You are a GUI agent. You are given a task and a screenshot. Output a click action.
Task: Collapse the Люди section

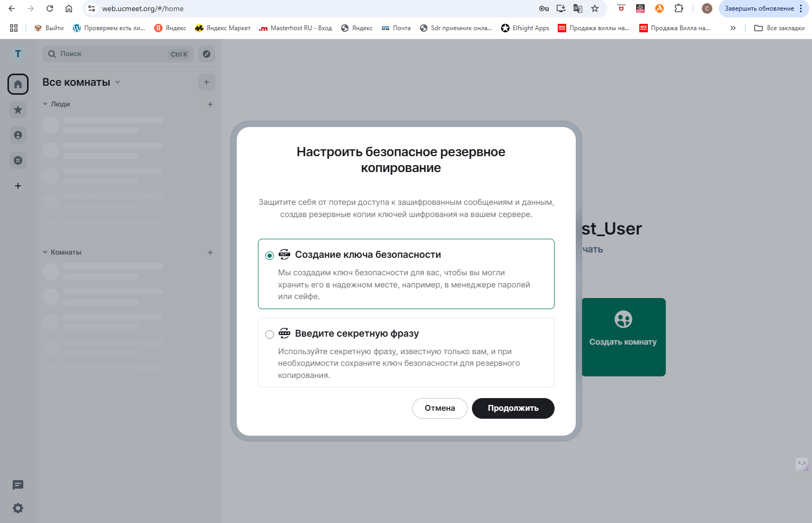coord(44,104)
